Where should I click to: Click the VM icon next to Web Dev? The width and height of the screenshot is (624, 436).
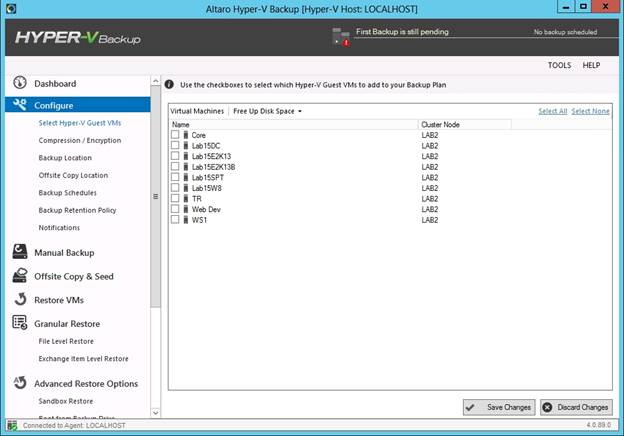pyautogui.click(x=186, y=209)
